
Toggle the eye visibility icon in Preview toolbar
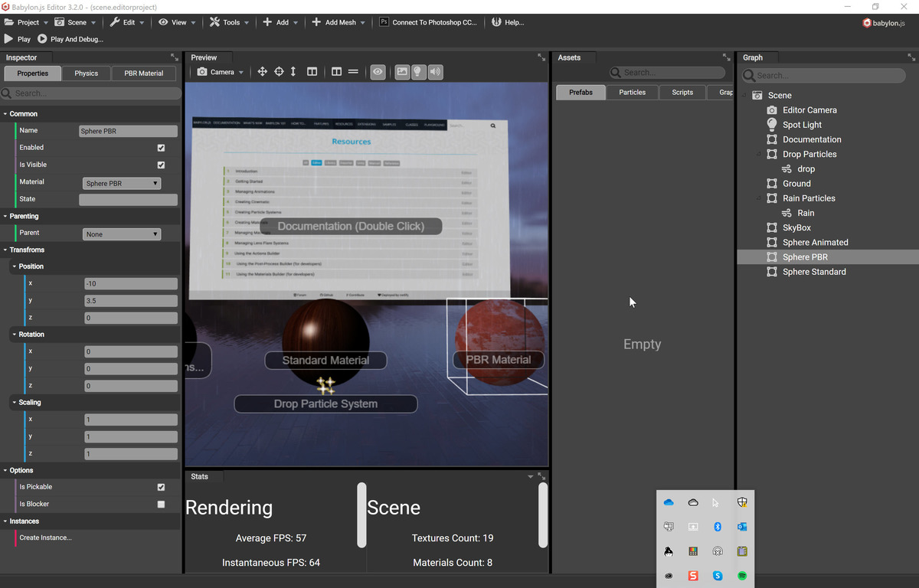point(378,72)
